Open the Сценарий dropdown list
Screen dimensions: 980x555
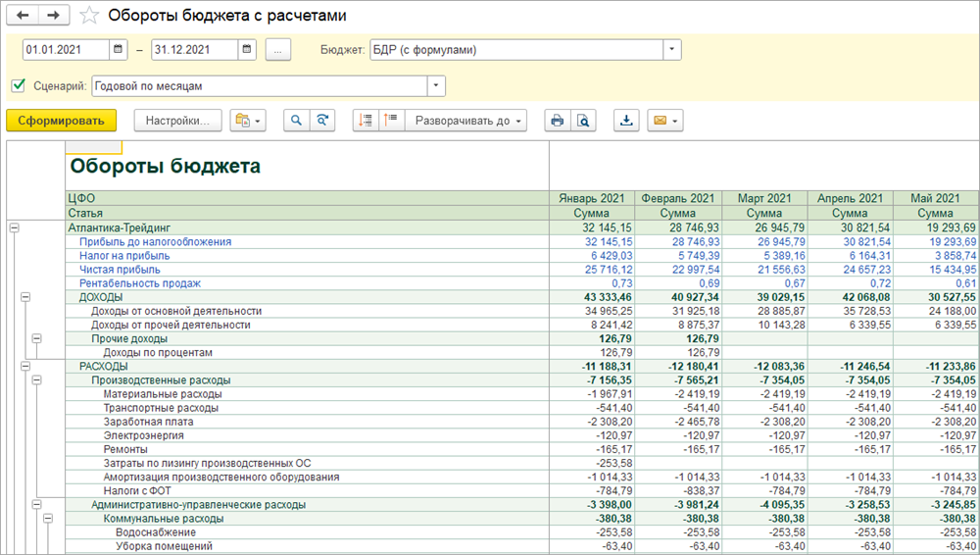(x=436, y=86)
